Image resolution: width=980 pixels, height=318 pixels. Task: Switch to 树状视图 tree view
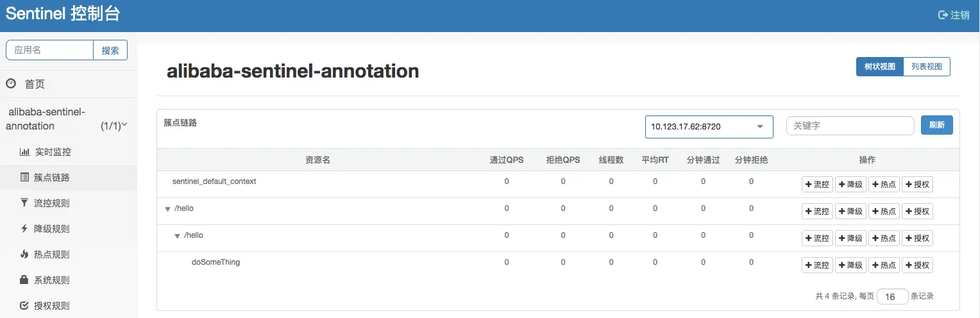879,67
